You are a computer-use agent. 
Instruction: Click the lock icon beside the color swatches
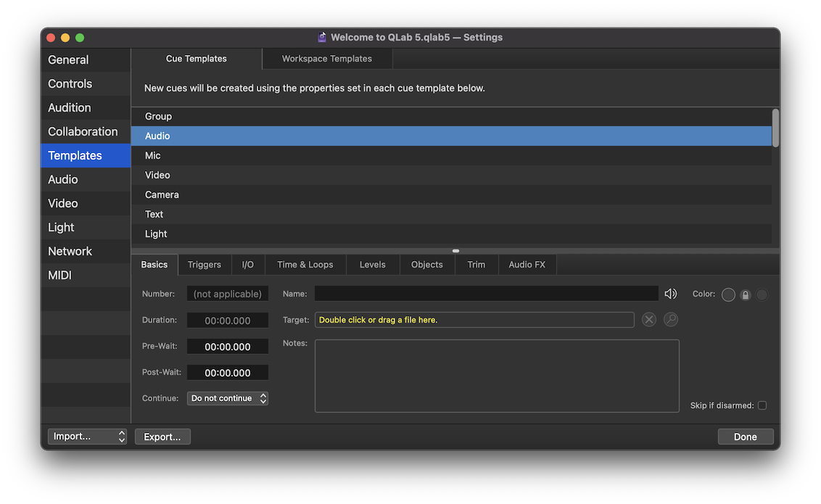[x=745, y=294]
